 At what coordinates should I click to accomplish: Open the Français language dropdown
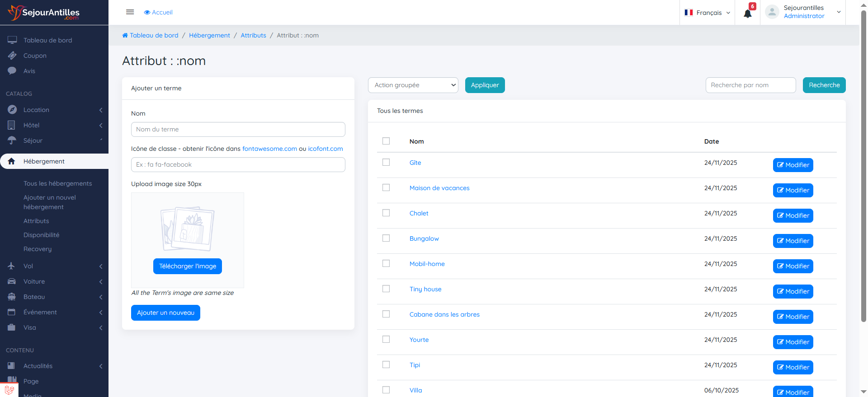[708, 13]
